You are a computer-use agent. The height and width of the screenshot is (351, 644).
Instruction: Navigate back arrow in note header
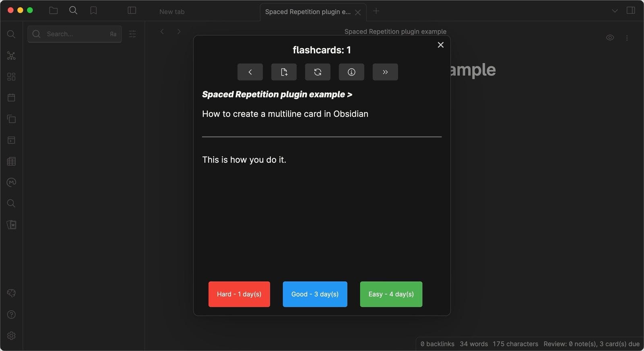click(x=162, y=31)
